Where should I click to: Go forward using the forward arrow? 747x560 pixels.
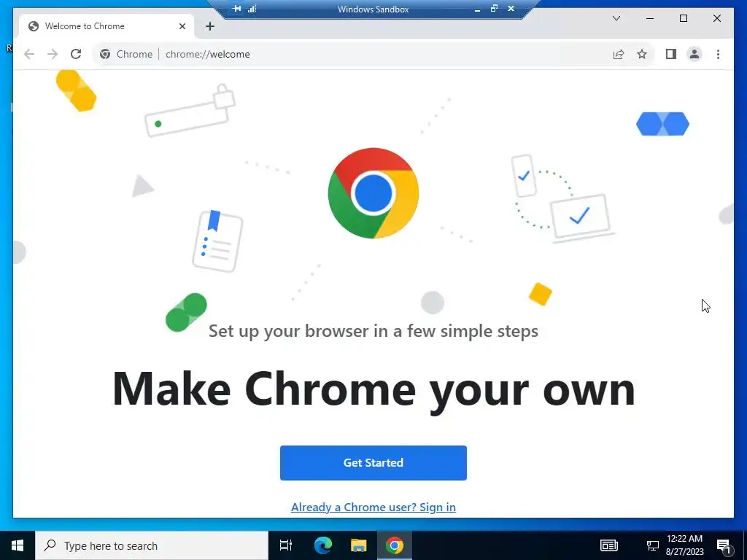click(53, 54)
